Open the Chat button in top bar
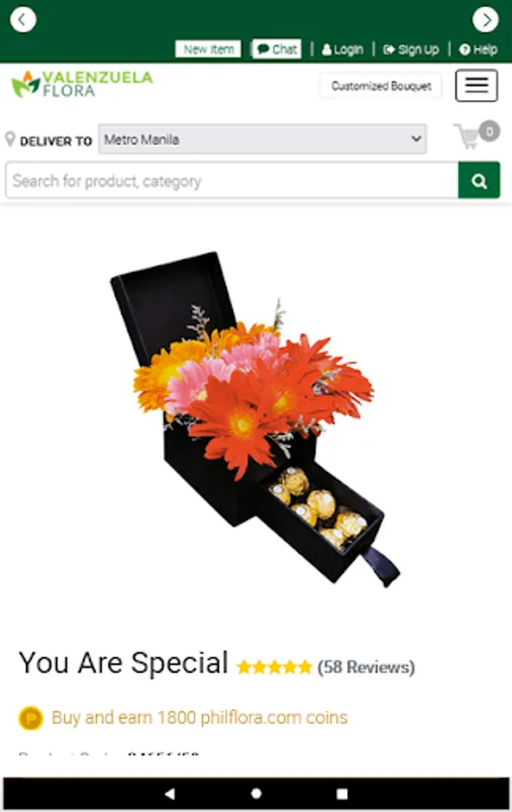Viewport: 512px width, 812px height. tap(277, 50)
